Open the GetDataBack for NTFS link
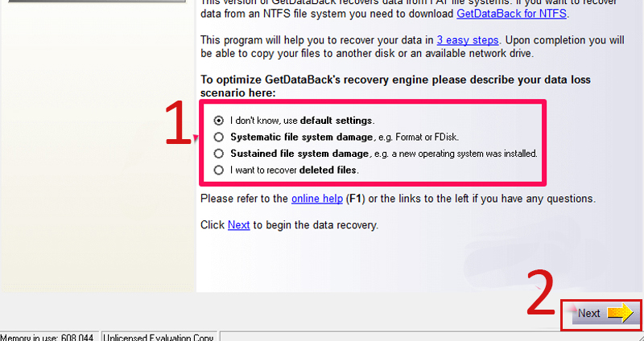644x341 pixels. [511, 14]
